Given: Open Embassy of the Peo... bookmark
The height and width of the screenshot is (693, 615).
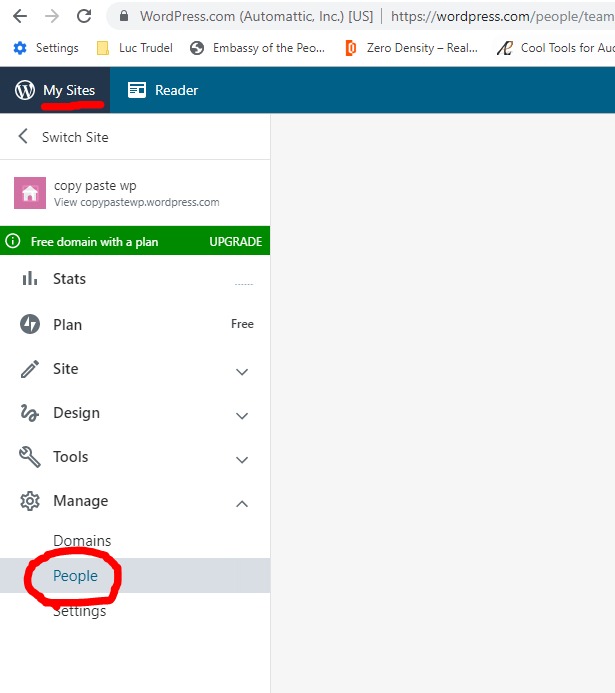Looking at the screenshot, I should [258, 48].
